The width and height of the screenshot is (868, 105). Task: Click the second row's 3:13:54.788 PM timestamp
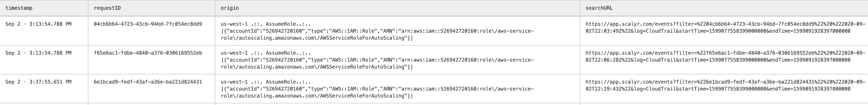[38, 53]
